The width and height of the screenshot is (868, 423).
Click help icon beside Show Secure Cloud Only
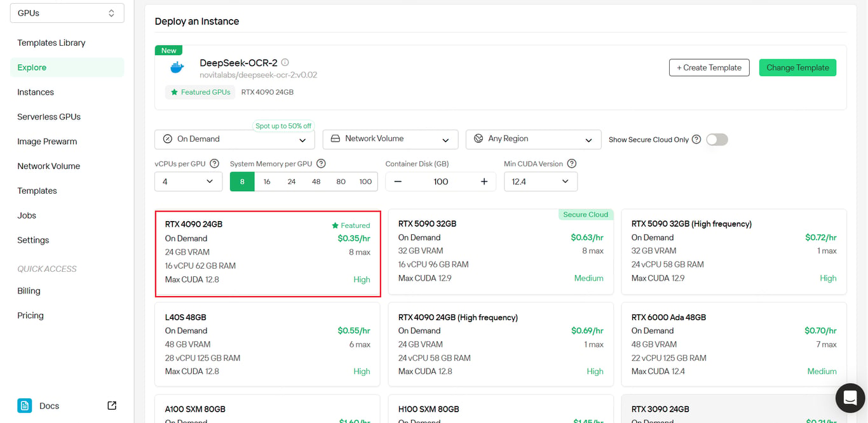coord(696,139)
